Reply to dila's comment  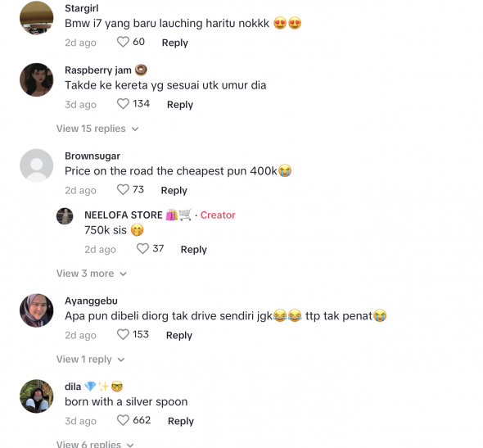tap(181, 421)
